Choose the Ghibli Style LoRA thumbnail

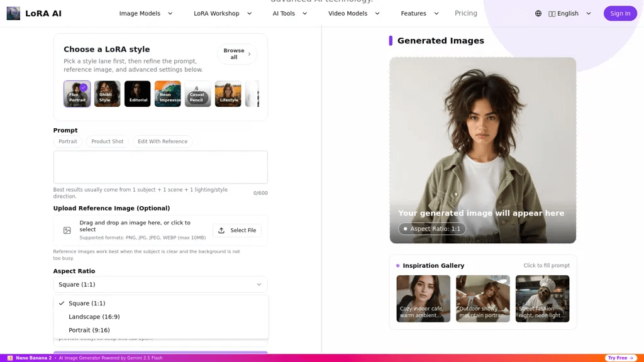tap(107, 94)
